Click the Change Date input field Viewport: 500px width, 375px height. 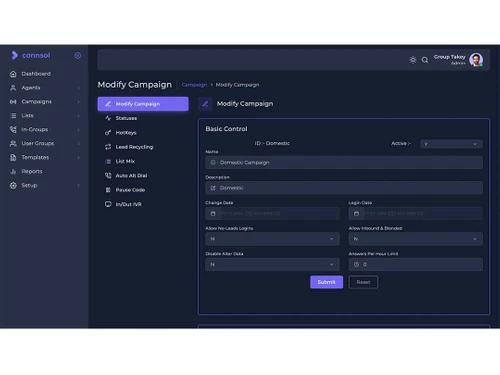coord(272,214)
